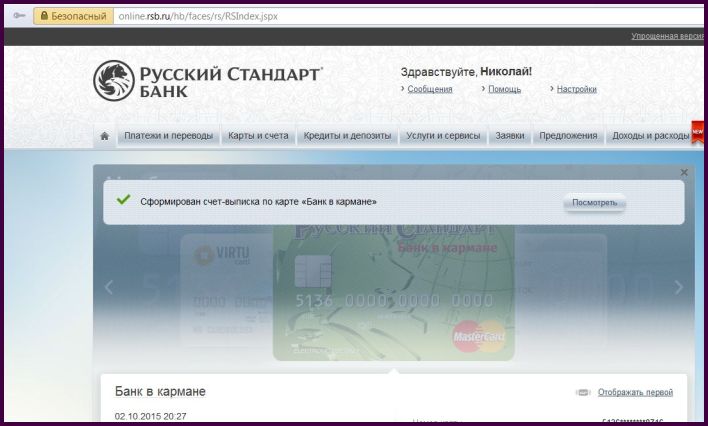Open the Карты и счета menu
Screen dimensions: 708x426
[x=258, y=136]
